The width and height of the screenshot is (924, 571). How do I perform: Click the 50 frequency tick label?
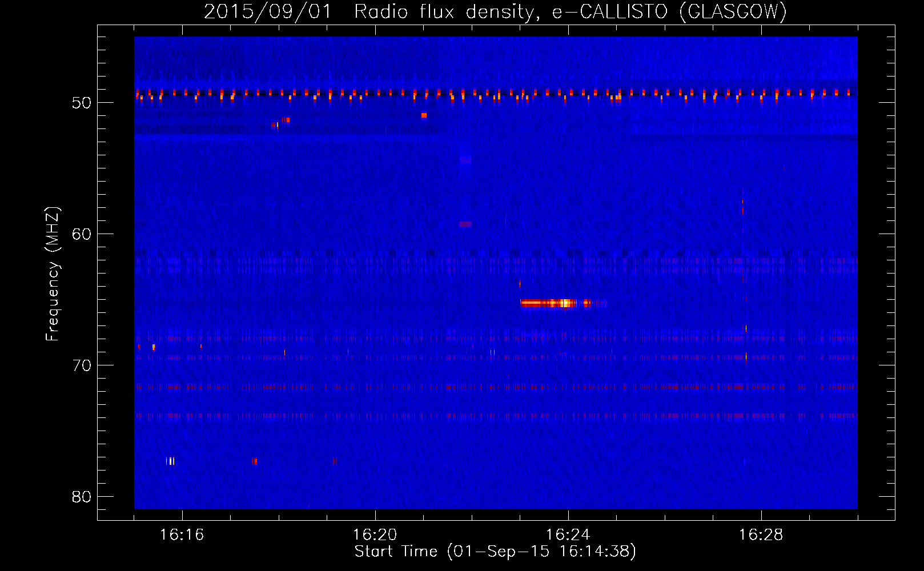pyautogui.click(x=82, y=103)
